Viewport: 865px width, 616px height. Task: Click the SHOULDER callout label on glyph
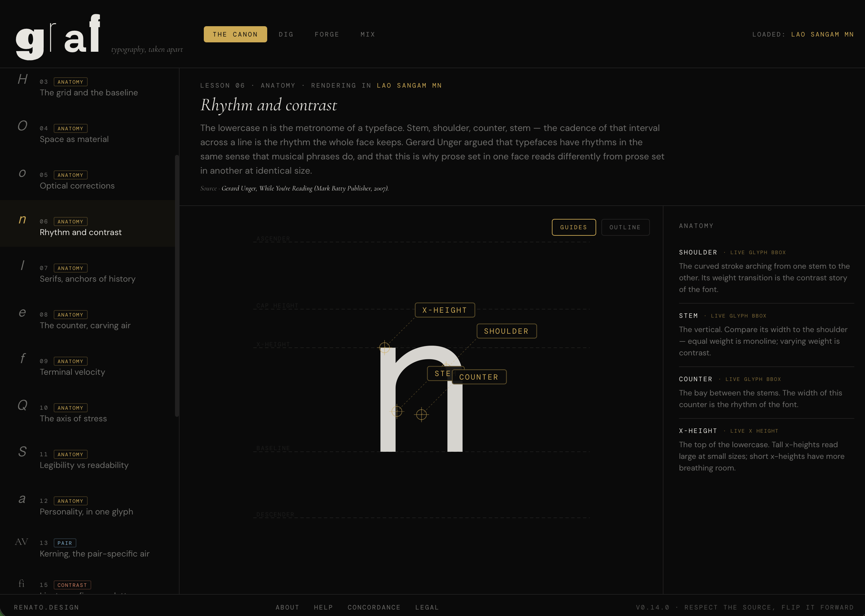click(506, 331)
